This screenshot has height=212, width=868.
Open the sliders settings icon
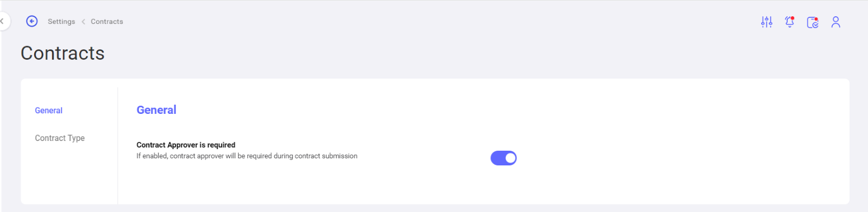tap(767, 22)
